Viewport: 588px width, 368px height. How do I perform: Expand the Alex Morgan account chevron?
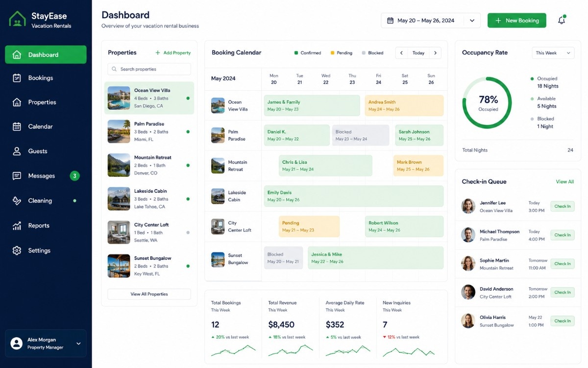click(x=78, y=343)
